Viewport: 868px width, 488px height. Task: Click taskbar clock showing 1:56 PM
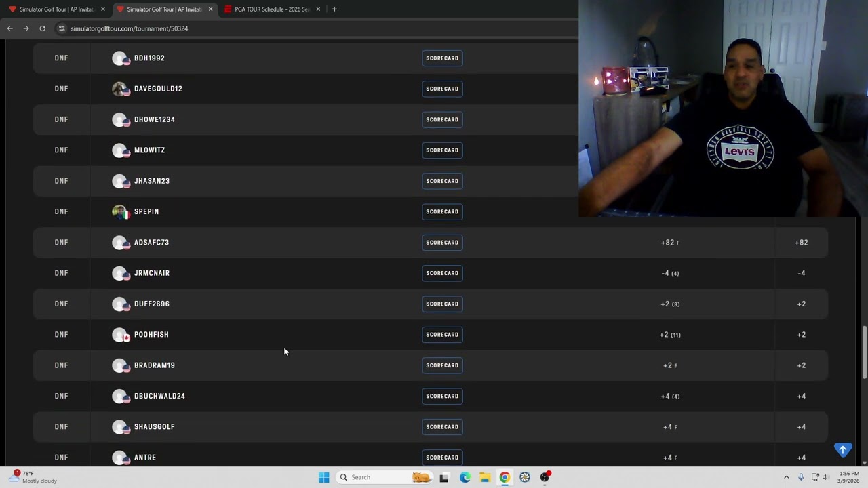click(849, 477)
